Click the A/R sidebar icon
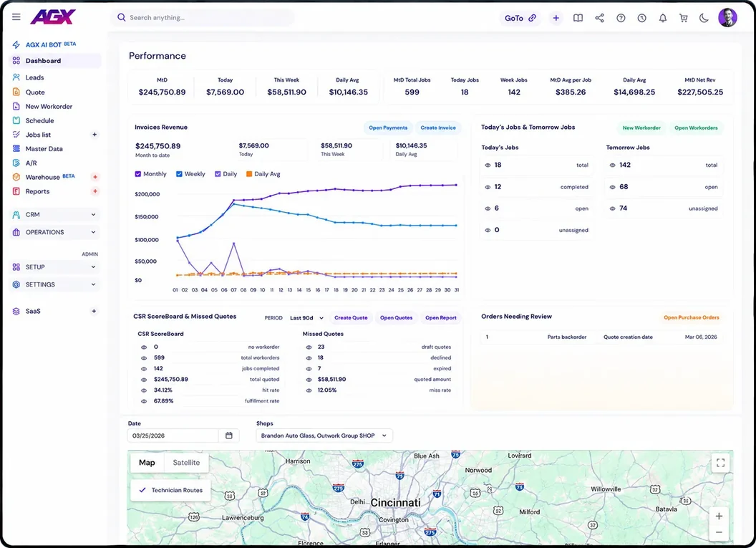The width and height of the screenshot is (756, 548). (16, 163)
